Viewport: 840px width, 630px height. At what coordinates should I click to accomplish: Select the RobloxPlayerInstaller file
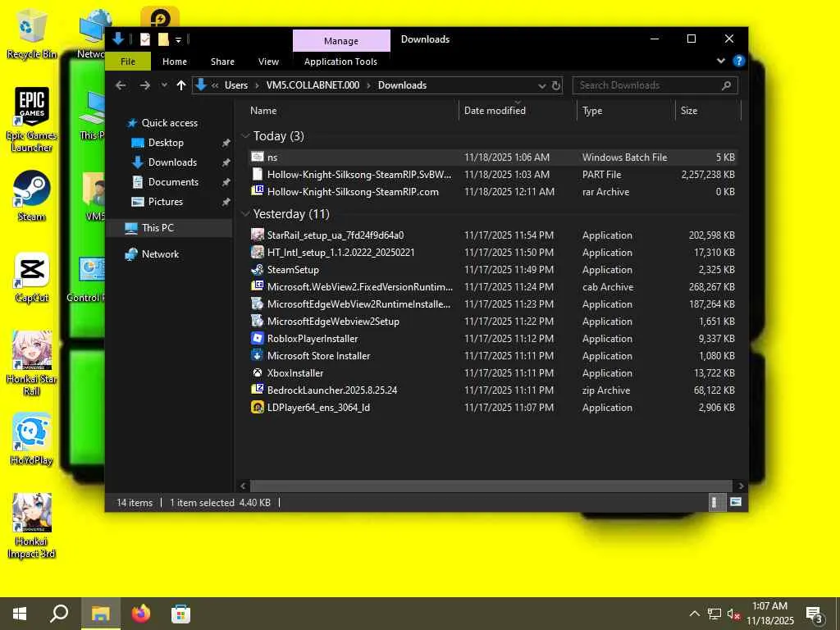[x=492, y=339]
